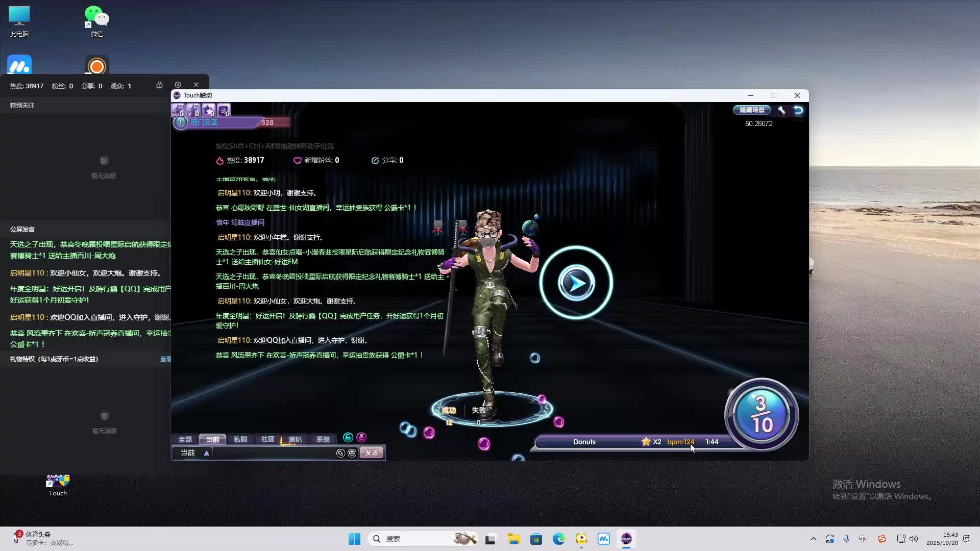Click the Exp X2 boost icon

point(178,110)
